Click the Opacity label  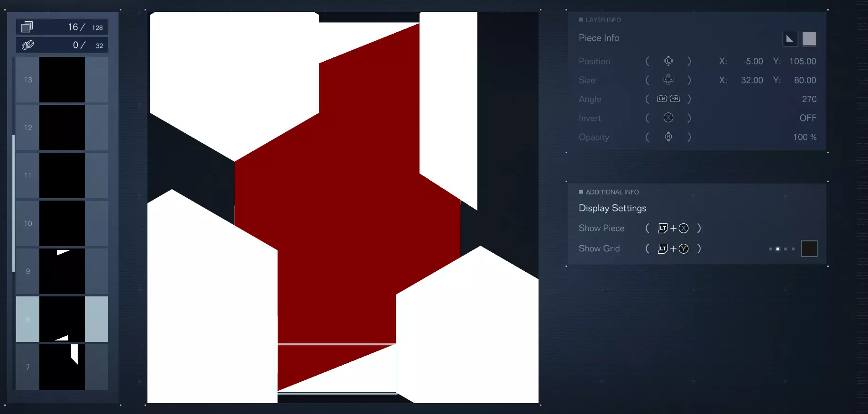594,137
